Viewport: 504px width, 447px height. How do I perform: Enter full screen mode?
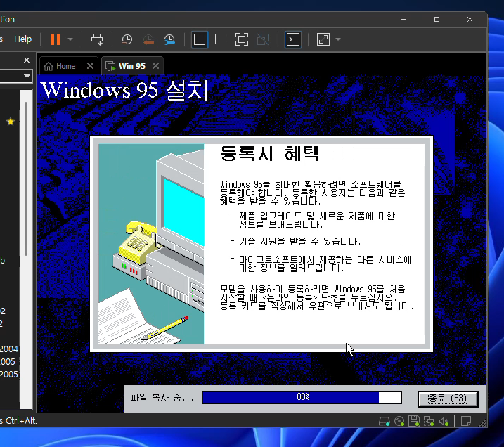242,39
